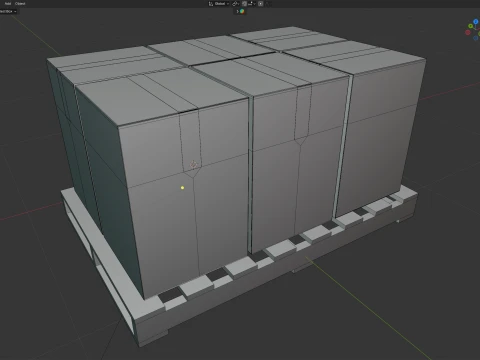This screenshot has width=480, height=360.
Task: Open the Add menu in viewport header
Action: pyautogui.click(x=8, y=3)
